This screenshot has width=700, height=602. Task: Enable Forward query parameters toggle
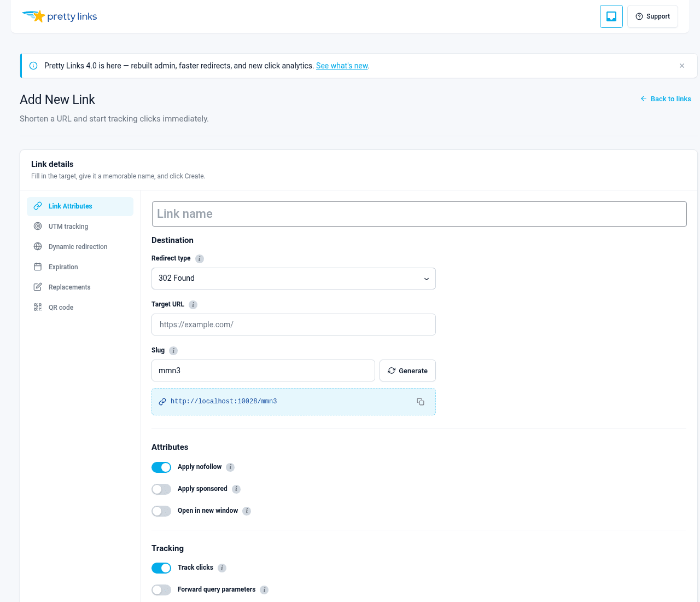coord(161,590)
